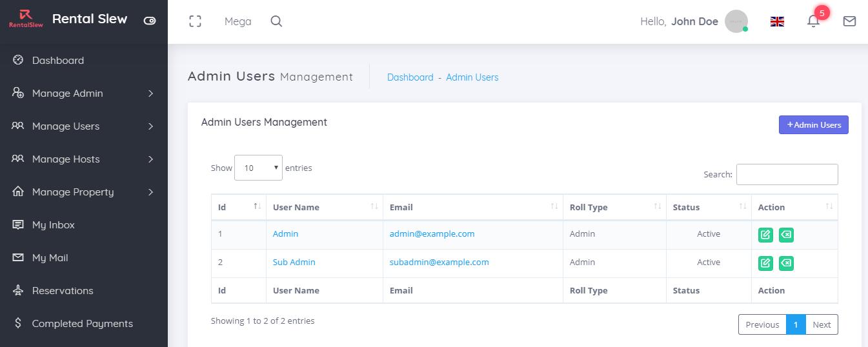Viewport: 868px width, 347px height.
Task: Open the envelope messages icon in header
Action: coord(849,21)
